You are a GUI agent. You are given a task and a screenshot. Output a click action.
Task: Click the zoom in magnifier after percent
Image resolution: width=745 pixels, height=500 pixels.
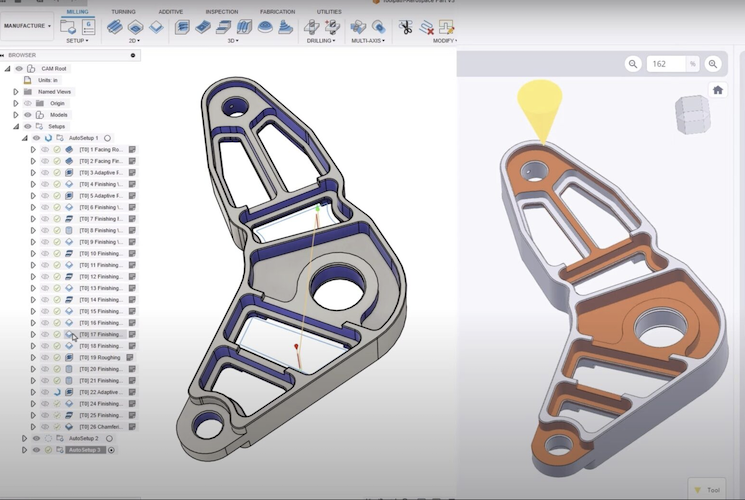[713, 64]
